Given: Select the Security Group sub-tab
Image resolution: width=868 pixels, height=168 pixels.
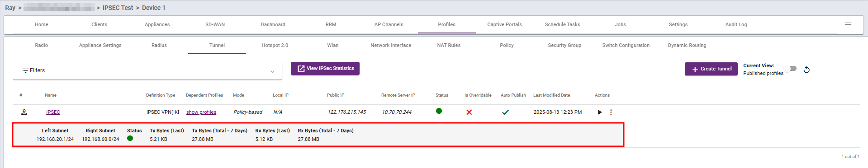Looking at the screenshot, I should [564, 45].
